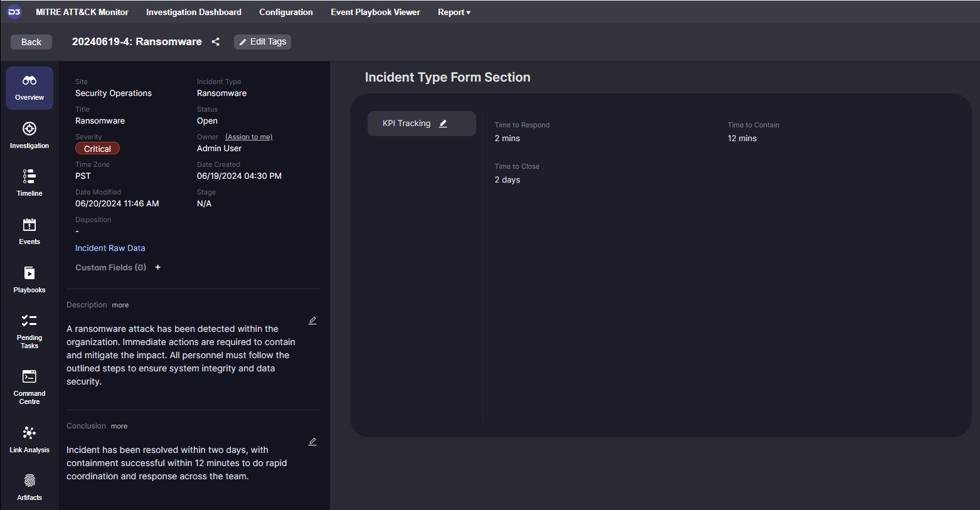Expand Conclusion using the more link
980x510 pixels.
click(x=119, y=427)
